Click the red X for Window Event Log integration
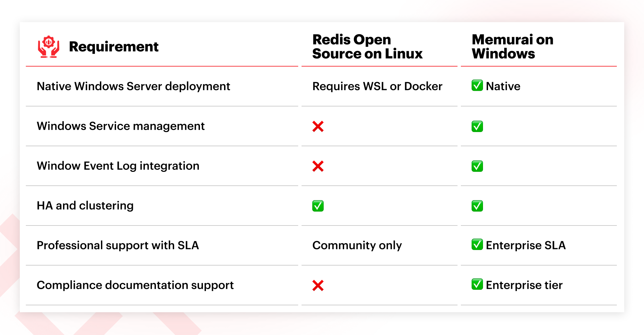 [318, 166]
